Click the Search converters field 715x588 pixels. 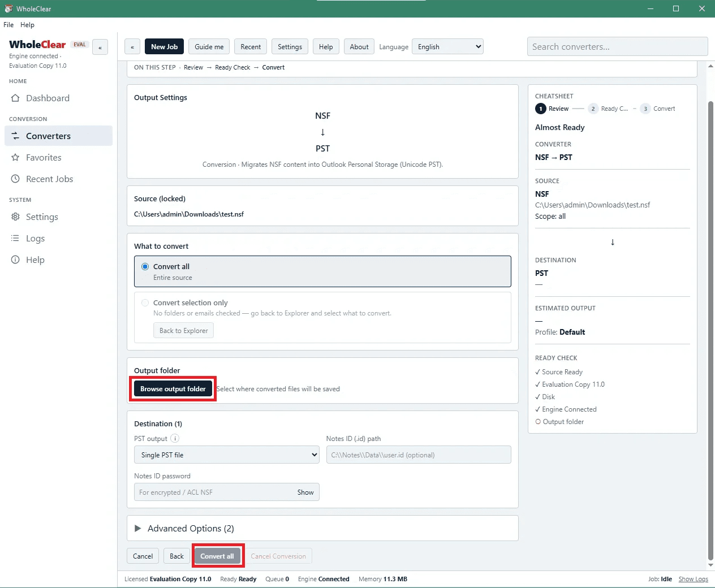[x=618, y=47]
